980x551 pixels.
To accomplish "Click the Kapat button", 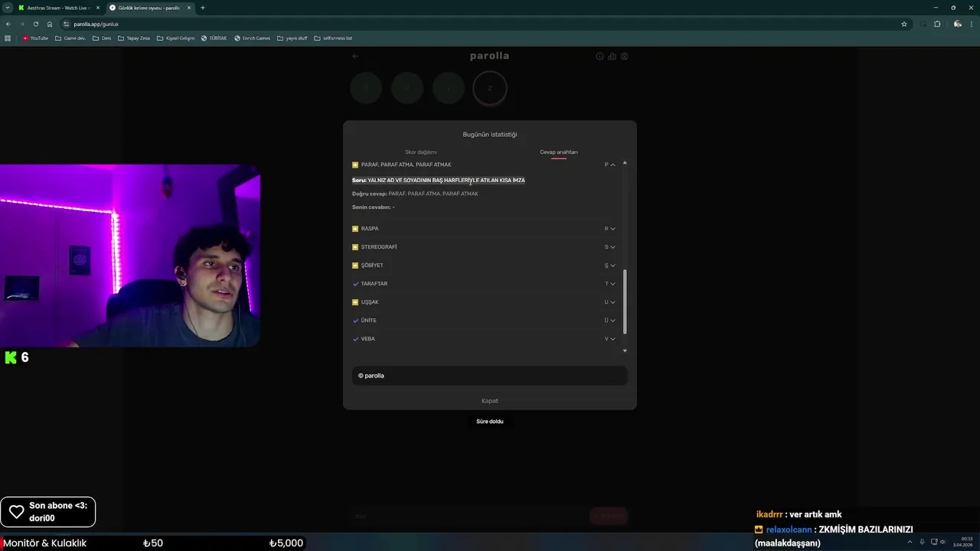I will click(490, 401).
